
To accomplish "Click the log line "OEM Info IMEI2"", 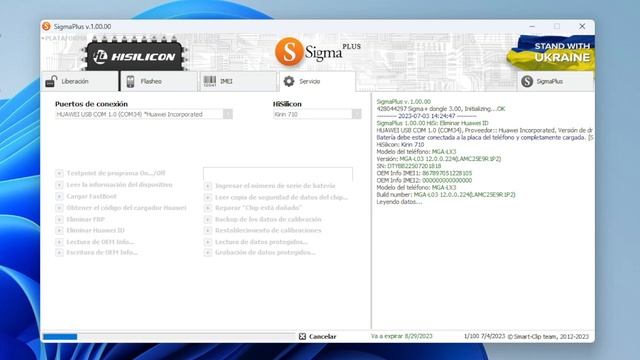I will tap(424, 180).
